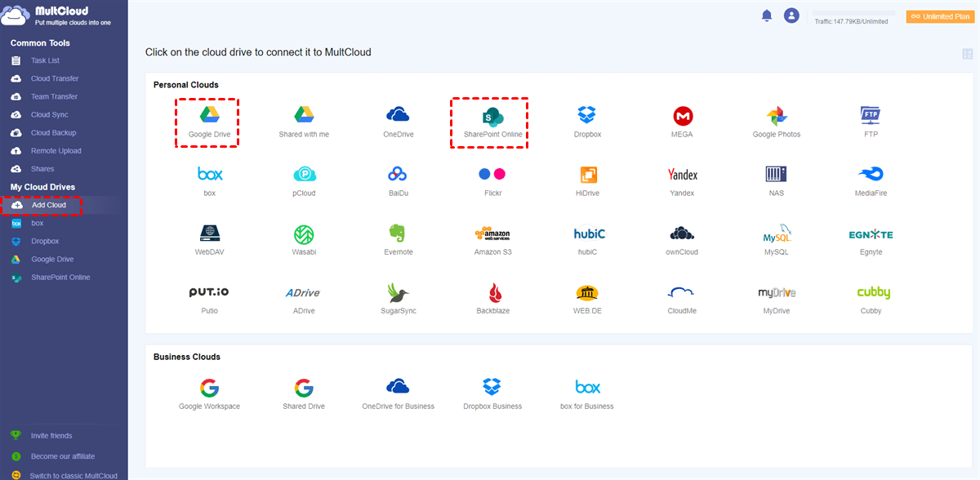Add a MySQL connection
Viewport: 980px width, 480px height.
778,233
